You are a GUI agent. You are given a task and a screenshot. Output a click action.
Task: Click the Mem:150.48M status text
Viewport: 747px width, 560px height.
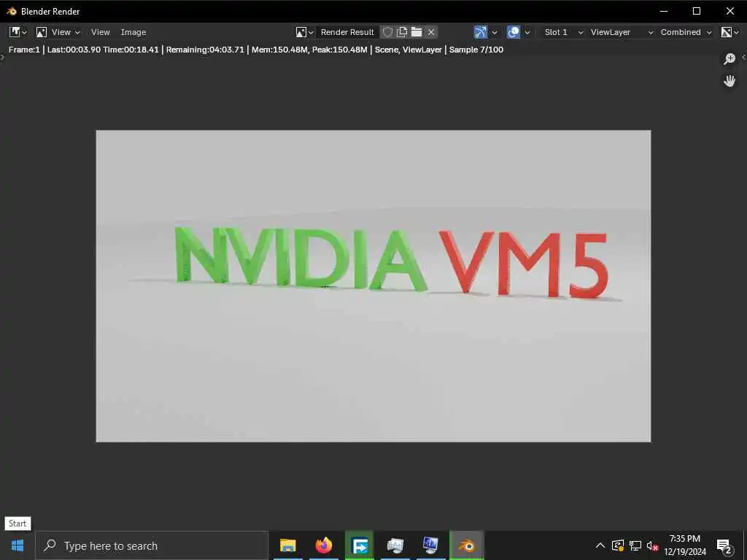(x=279, y=50)
